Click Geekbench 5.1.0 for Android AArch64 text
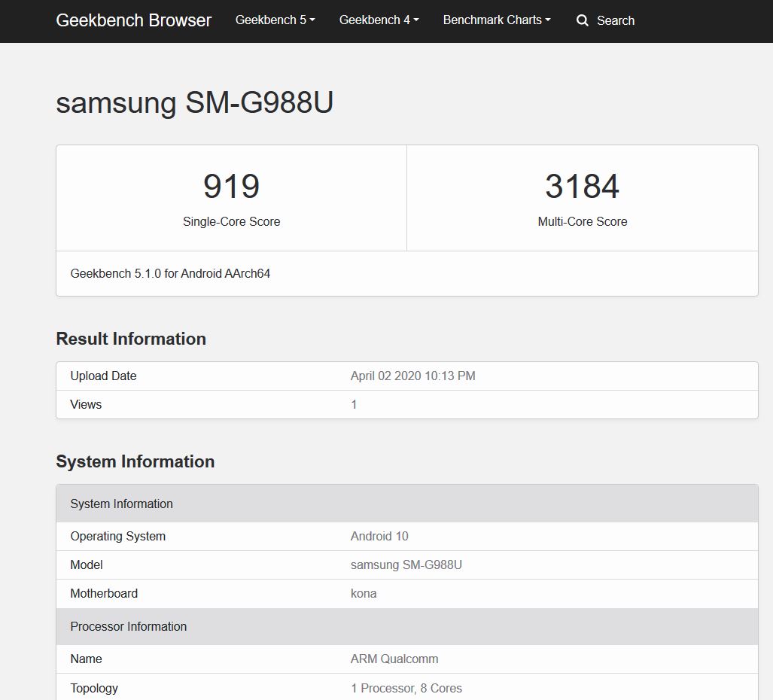This screenshot has width=773, height=700. pyautogui.click(x=170, y=273)
